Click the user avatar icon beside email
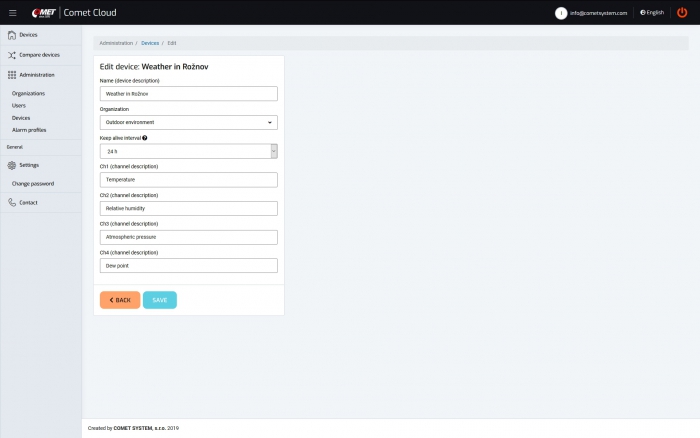 coord(561,13)
